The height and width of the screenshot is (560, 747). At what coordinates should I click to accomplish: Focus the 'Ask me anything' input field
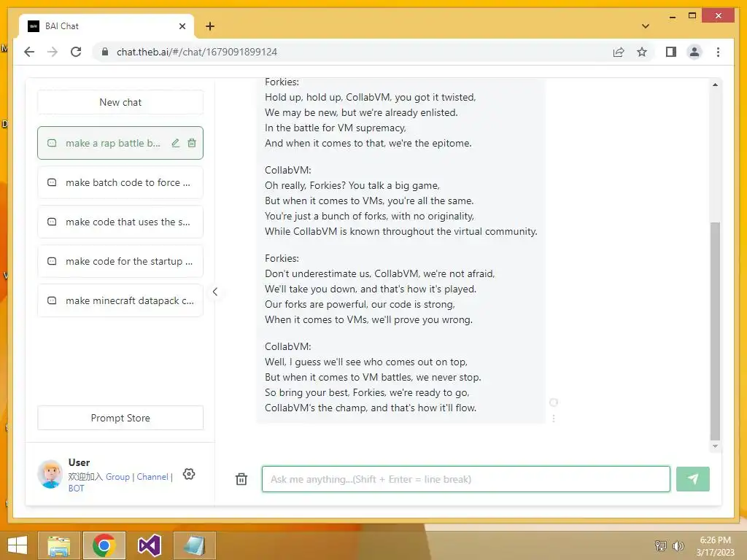466,479
